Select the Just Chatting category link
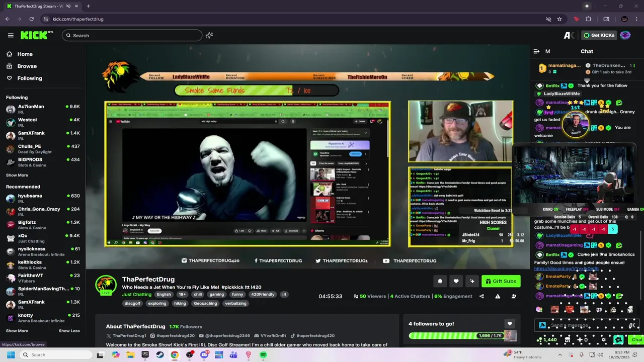 pyautogui.click(x=136, y=295)
